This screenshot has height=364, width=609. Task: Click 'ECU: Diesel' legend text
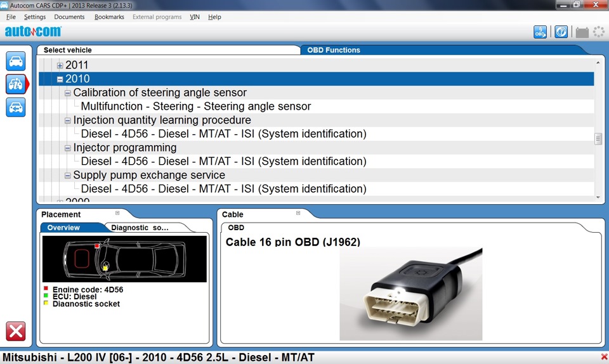pyautogui.click(x=75, y=297)
